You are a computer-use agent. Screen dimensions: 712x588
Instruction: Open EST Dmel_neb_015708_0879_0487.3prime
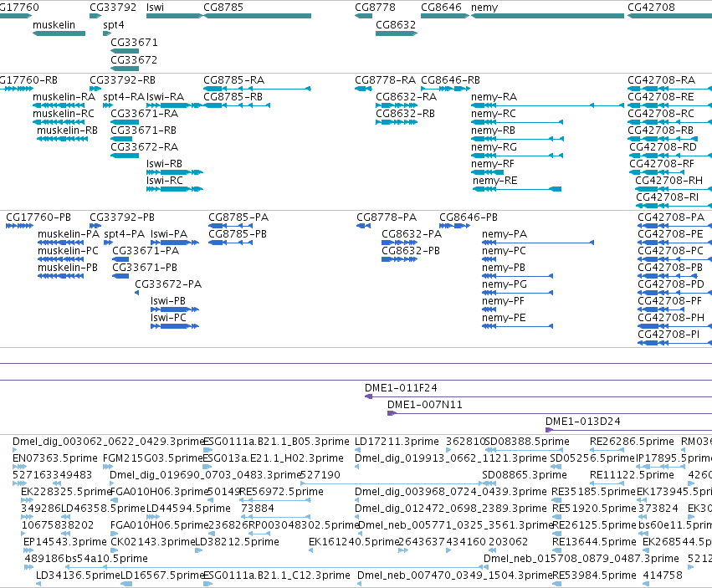(581, 559)
